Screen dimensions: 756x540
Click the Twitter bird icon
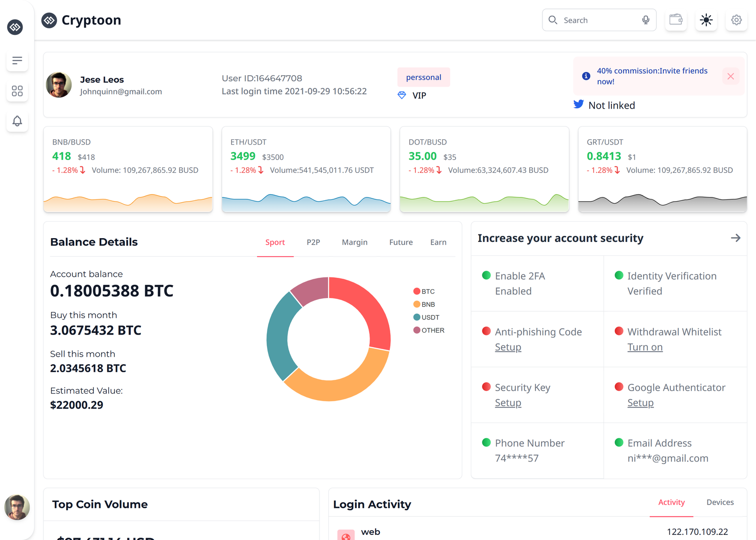578,104
